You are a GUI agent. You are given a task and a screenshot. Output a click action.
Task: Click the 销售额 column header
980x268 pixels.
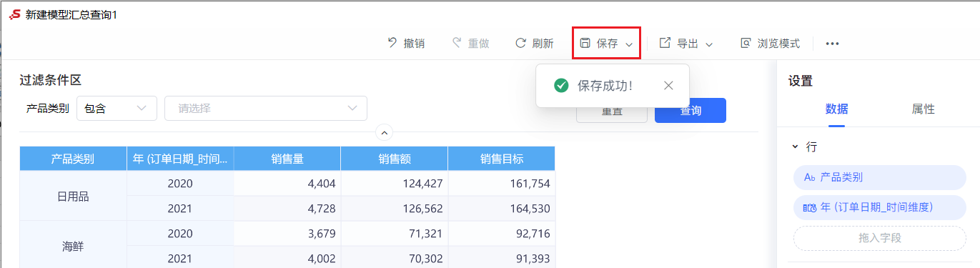pyautogui.click(x=394, y=159)
